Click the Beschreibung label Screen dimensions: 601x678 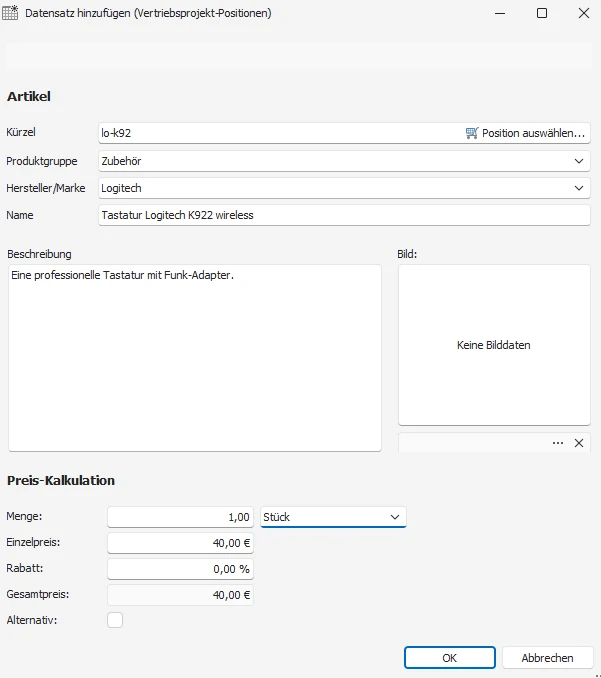click(x=39, y=254)
